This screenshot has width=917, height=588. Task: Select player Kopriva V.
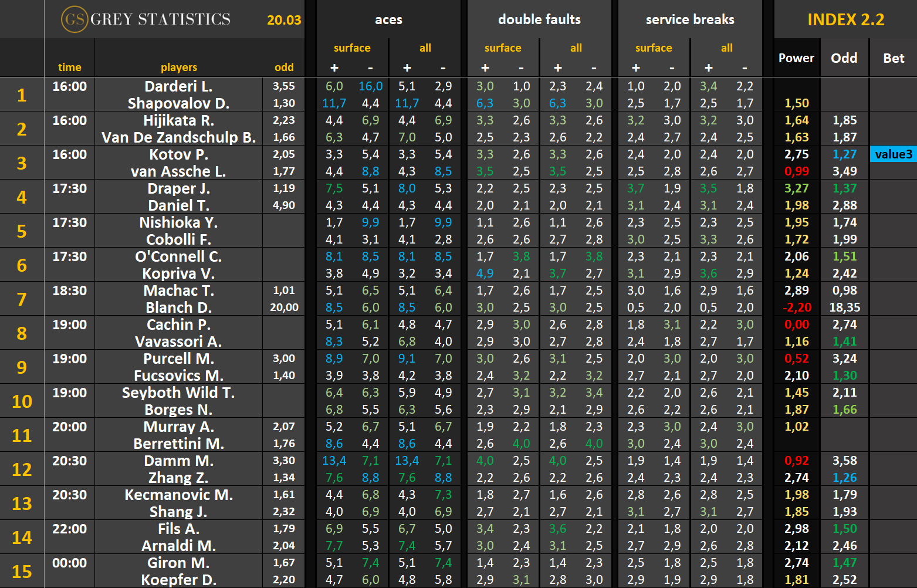point(178,273)
